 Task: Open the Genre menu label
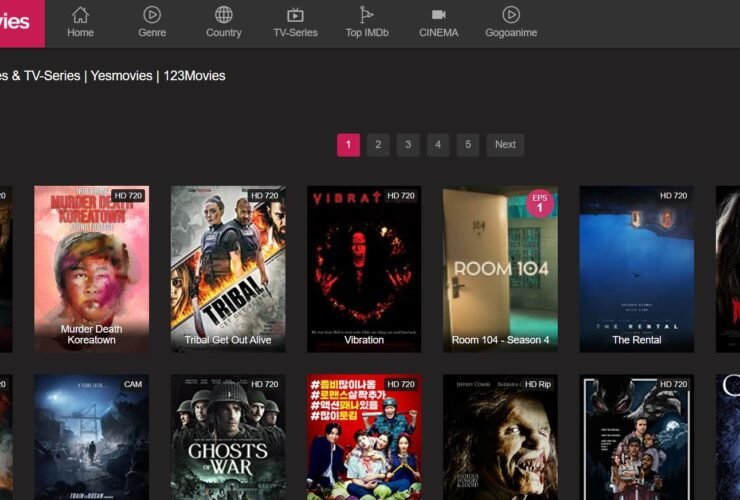click(x=152, y=33)
